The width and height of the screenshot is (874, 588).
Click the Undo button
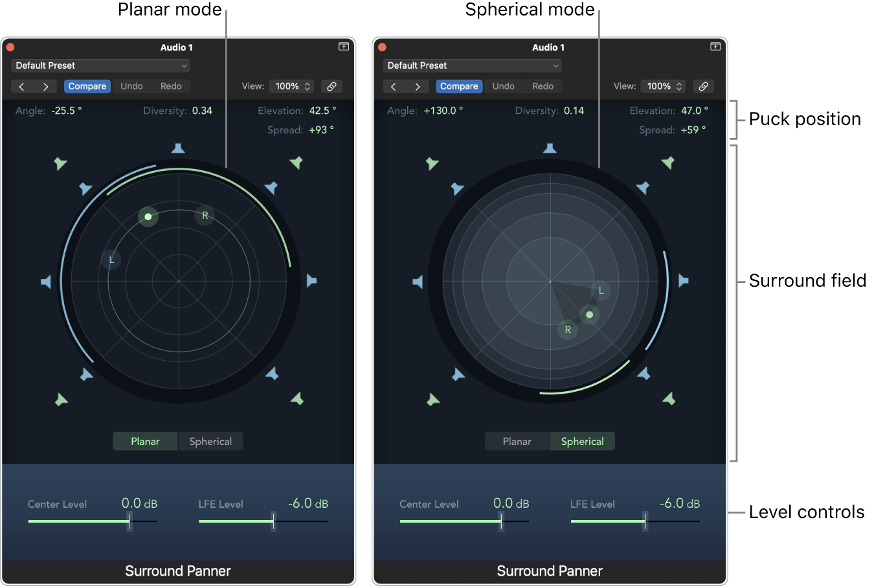pos(131,86)
